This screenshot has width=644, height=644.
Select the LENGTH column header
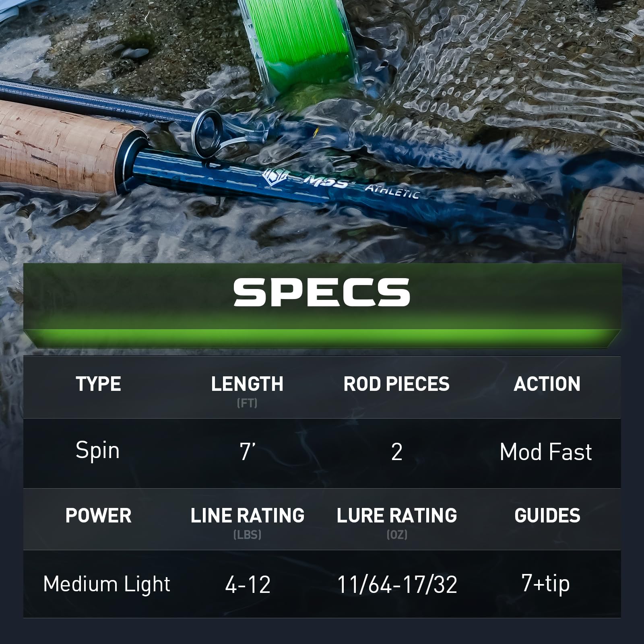click(x=247, y=384)
